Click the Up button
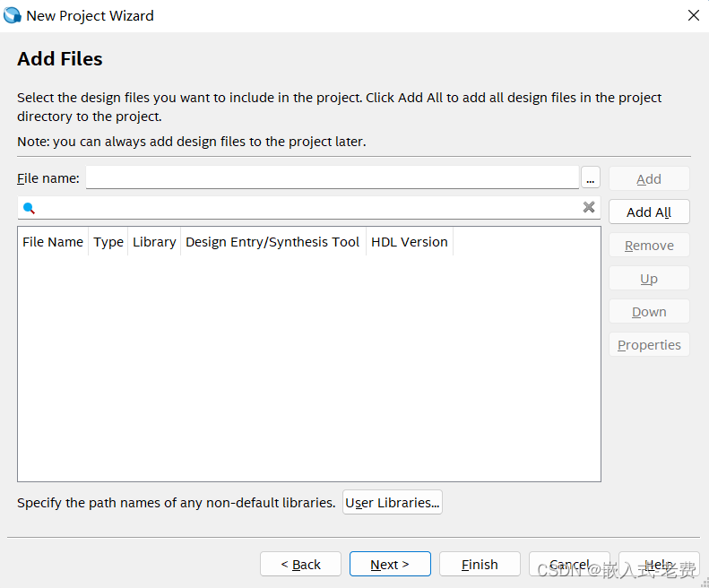Viewport: 709px width, 588px height. (x=649, y=279)
